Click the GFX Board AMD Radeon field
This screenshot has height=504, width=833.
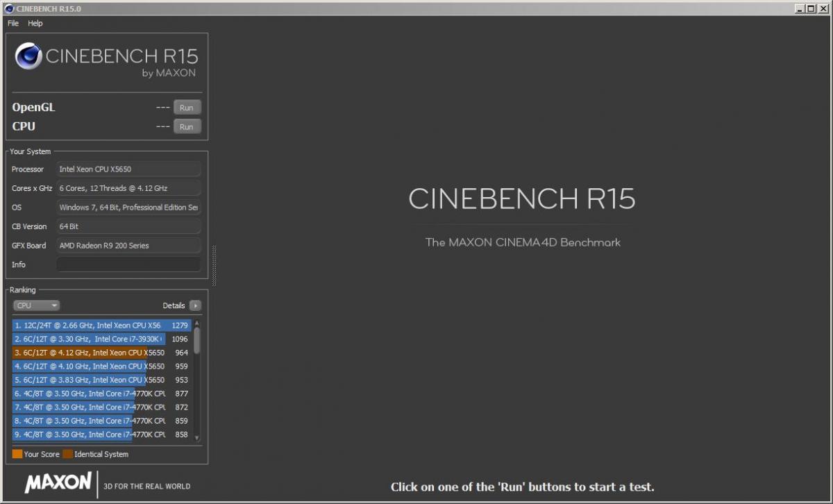coord(128,245)
